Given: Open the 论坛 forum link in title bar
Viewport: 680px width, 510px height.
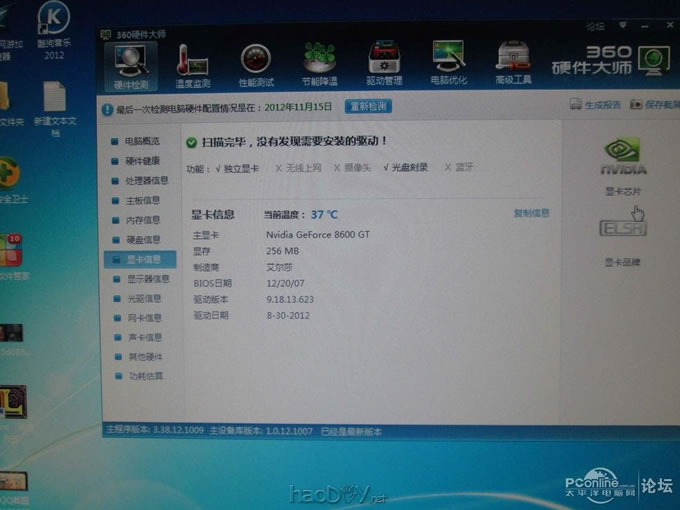Looking at the screenshot, I should (x=596, y=27).
